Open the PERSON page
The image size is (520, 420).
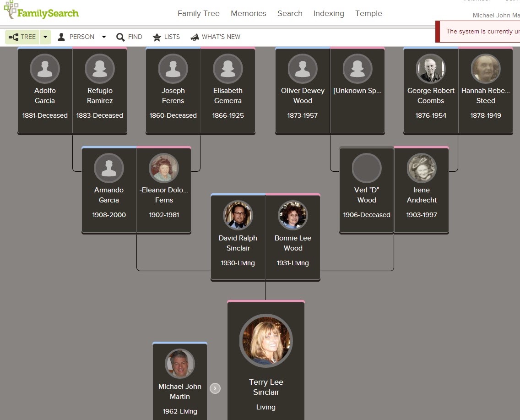[76, 37]
